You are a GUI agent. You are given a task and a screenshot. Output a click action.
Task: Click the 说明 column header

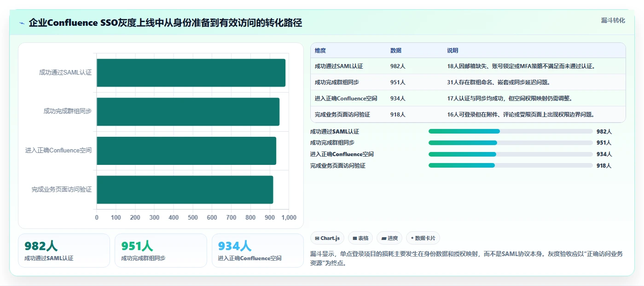point(453,51)
